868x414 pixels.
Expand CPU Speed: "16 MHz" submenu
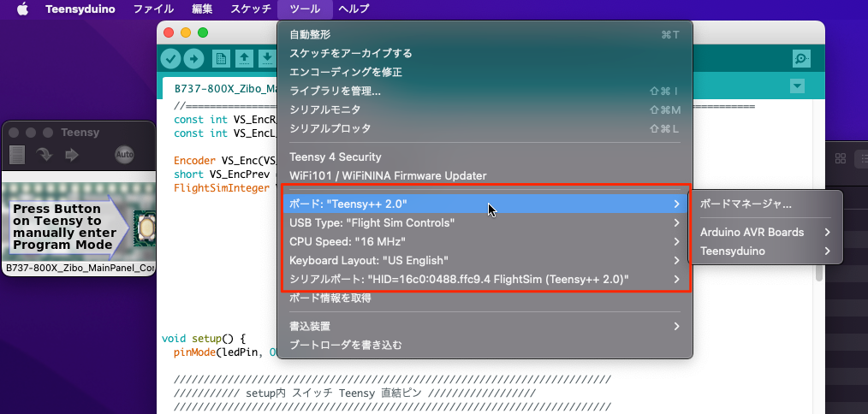485,241
